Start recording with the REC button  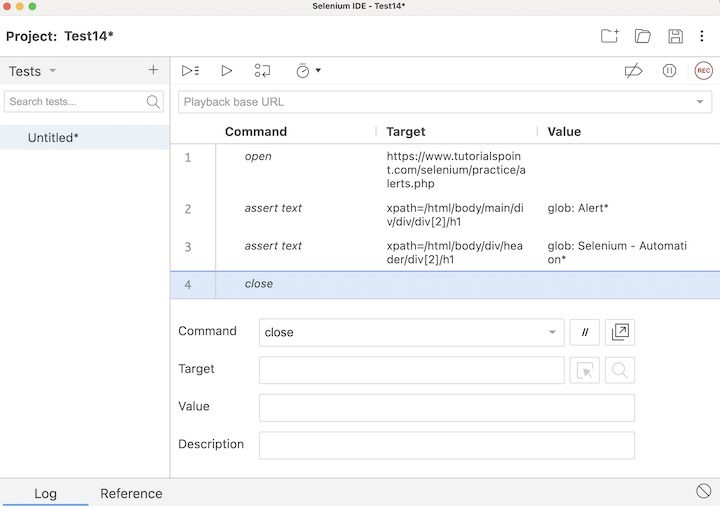703,71
